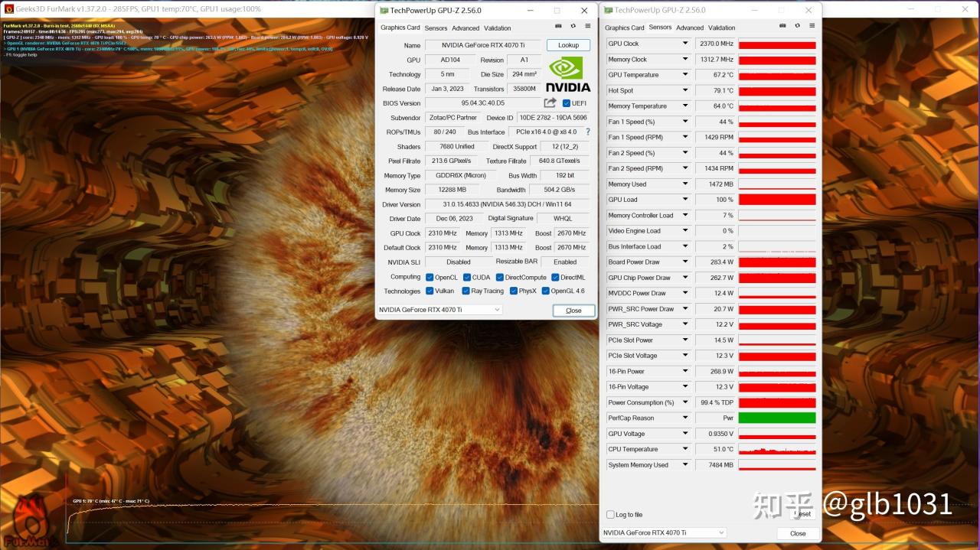Image resolution: width=980 pixels, height=550 pixels.
Task: Open the Memory Temperature sensor dropdown arrow
Action: click(685, 106)
